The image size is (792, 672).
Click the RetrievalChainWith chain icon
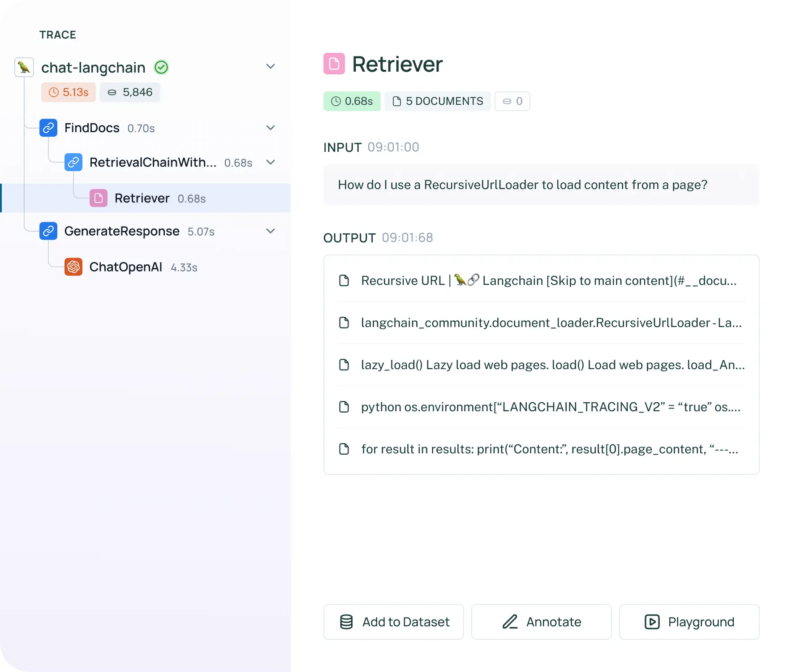[x=73, y=162]
